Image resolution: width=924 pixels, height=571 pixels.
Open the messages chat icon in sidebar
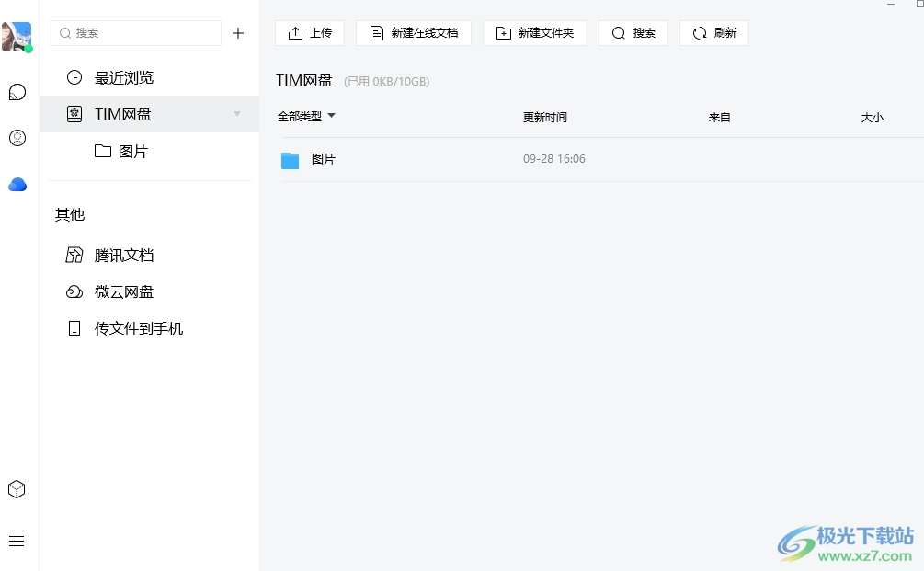point(17,92)
